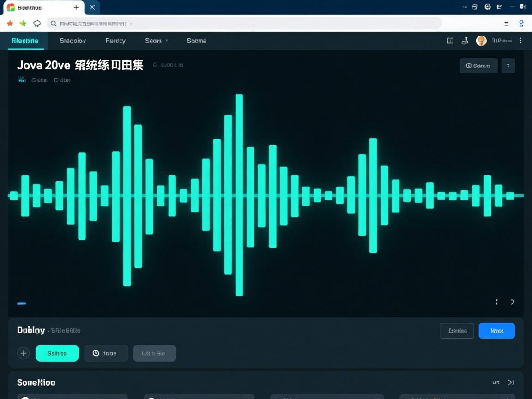
Task: Toggle the Hone filter with clock icon
Action: [x=106, y=353]
